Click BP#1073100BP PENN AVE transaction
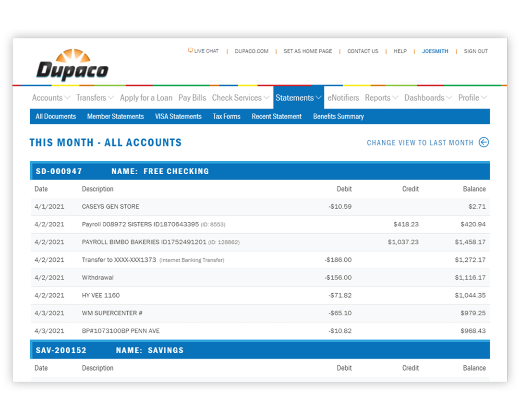 (x=121, y=331)
